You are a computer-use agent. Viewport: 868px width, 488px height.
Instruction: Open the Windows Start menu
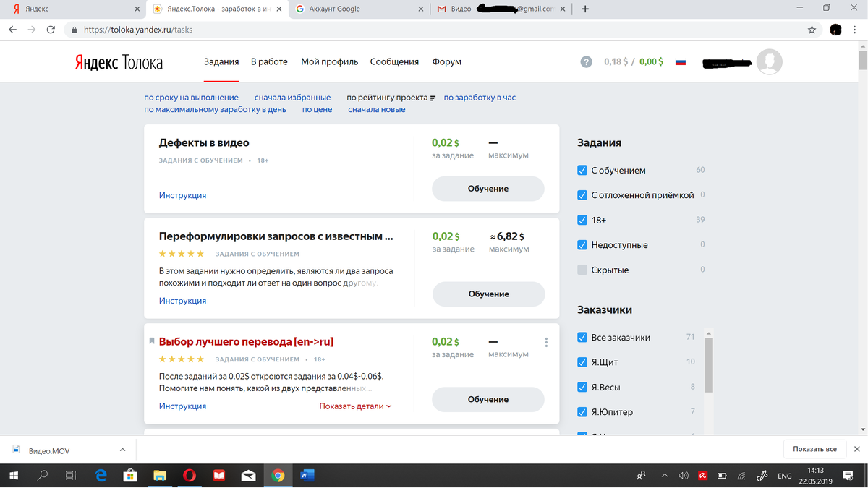[x=13, y=475]
